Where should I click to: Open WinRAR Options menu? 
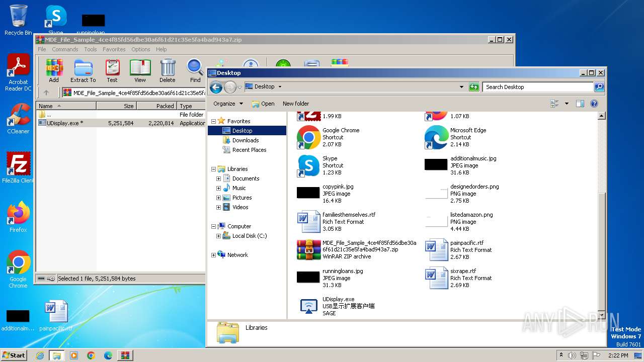[x=141, y=49]
